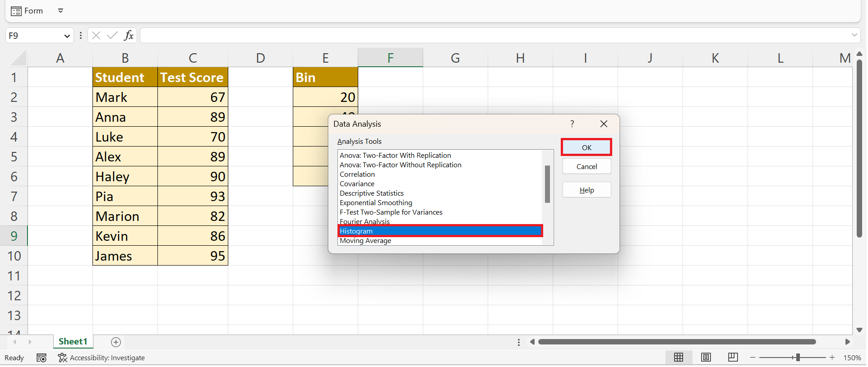Switch to the Sheet1 tab
The height and width of the screenshot is (367, 868).
coord(73,342)
